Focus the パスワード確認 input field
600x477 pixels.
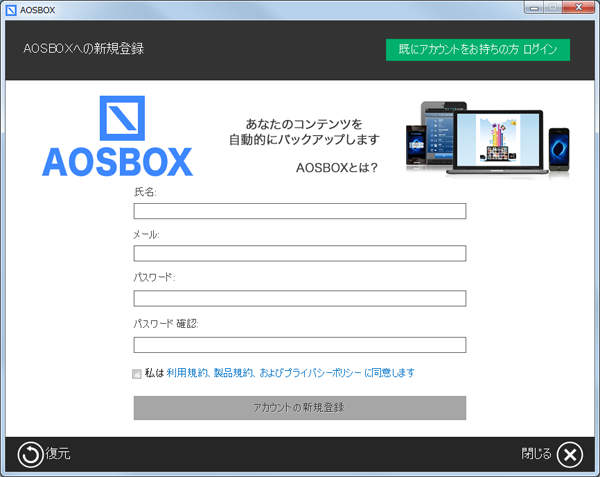pos(300,345)
